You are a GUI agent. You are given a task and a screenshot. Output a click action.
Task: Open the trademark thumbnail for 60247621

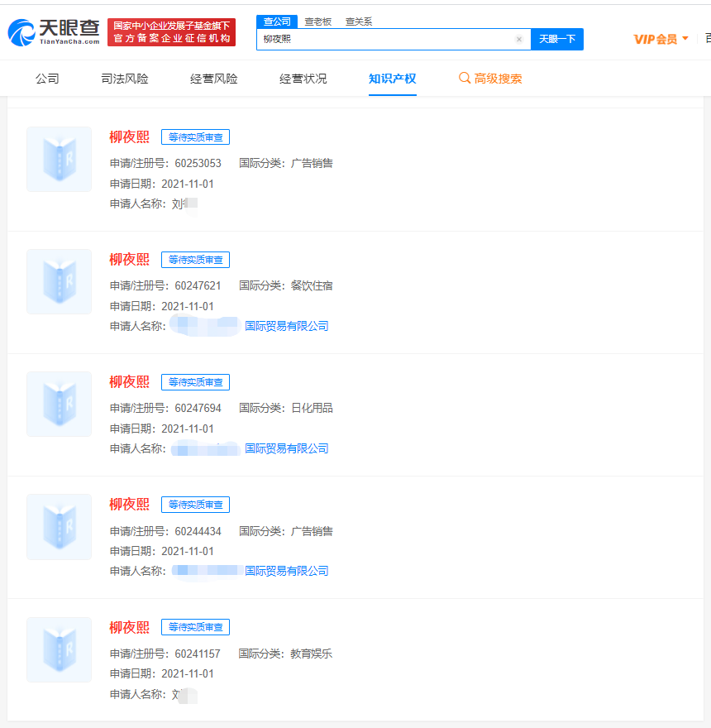(59, 282)
